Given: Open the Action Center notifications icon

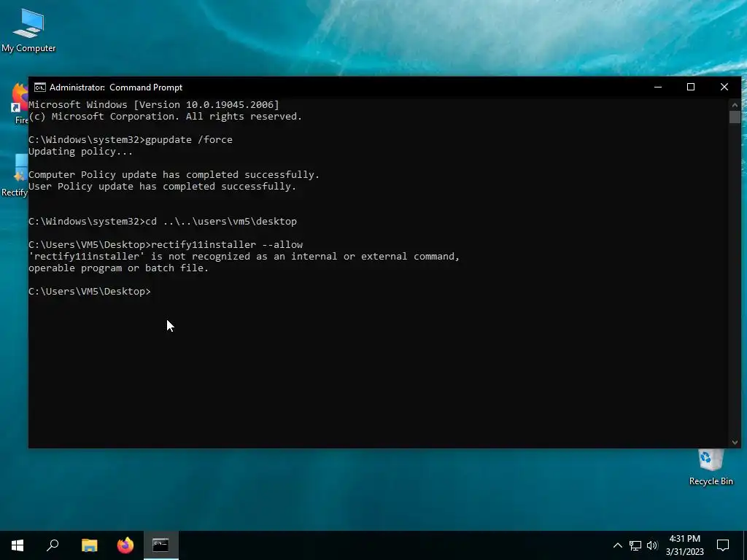Looking at the screenshot, I should point(723,545).
